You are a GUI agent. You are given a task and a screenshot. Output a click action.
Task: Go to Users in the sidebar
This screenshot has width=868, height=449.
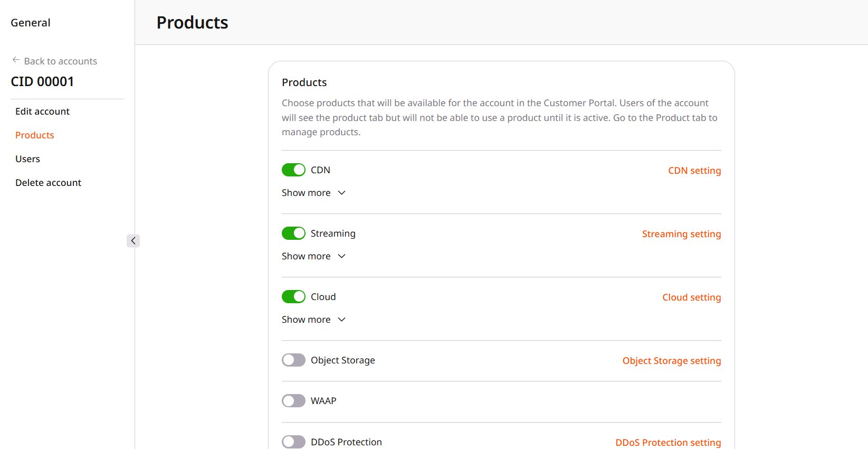pyautogui.click(x=27, y=159)
